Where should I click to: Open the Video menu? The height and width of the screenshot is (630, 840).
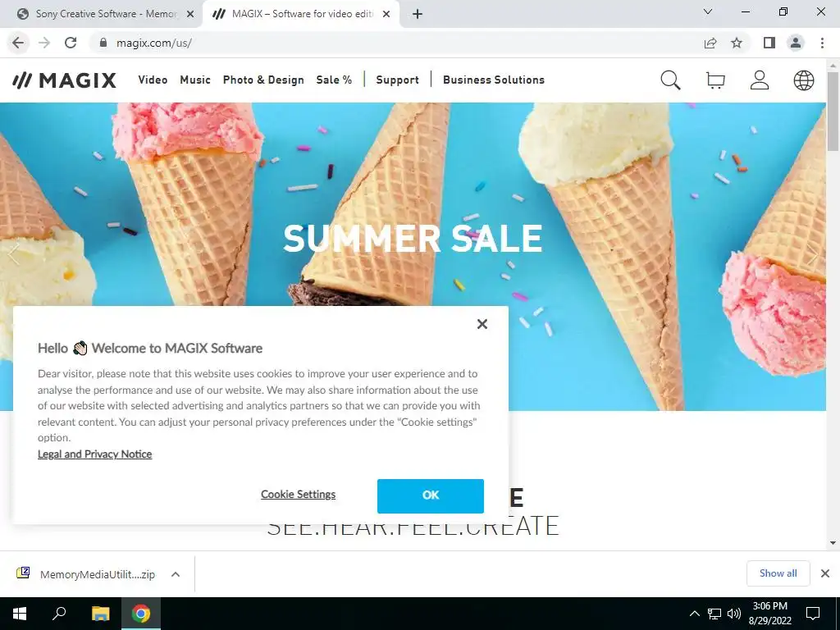pyautogui.click(x=153, y=80)
